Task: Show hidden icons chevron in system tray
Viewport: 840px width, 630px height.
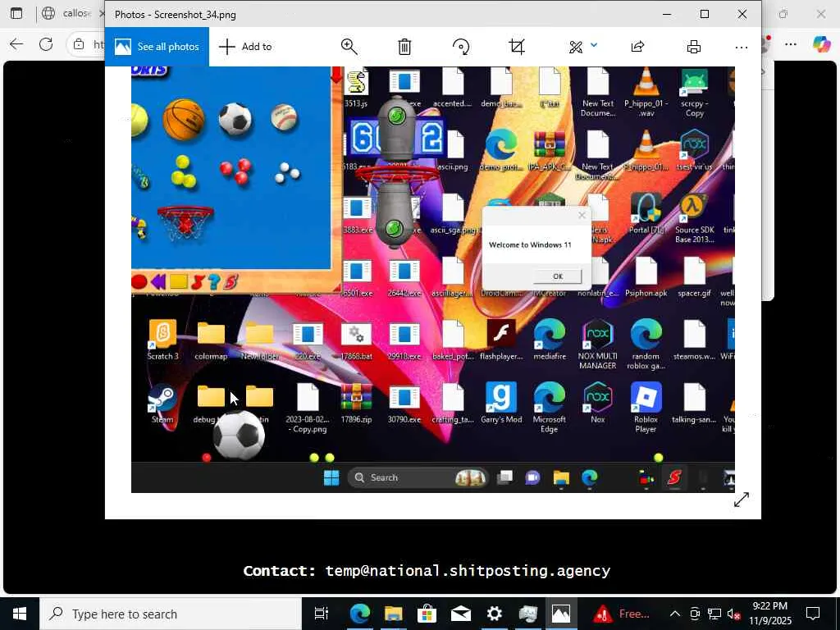Action: [675, 614]
